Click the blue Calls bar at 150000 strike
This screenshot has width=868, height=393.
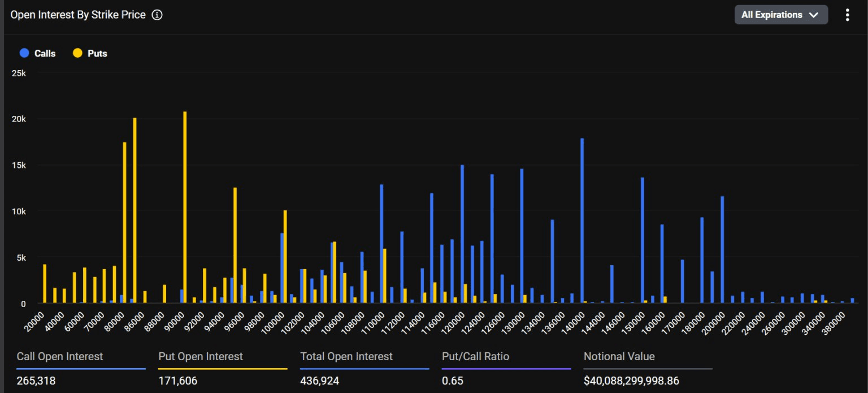(643, 240)
